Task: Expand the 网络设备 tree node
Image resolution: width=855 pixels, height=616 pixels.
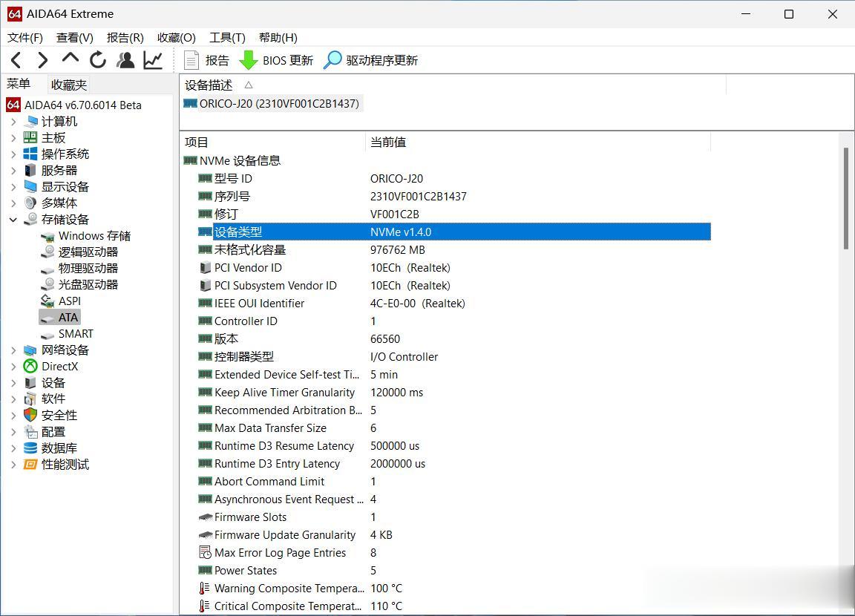Action: tap(13, 350)
